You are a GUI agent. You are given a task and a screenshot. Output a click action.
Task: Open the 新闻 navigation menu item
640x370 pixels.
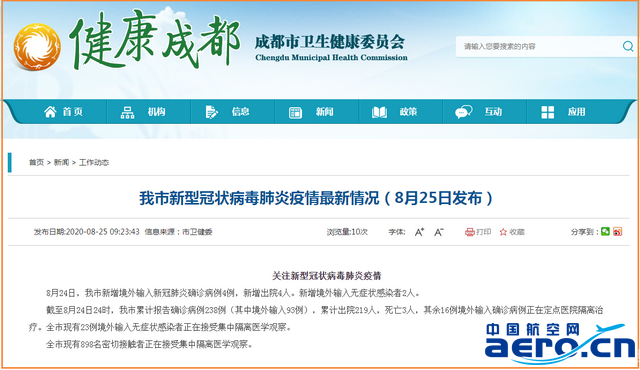tap(324, 112)
